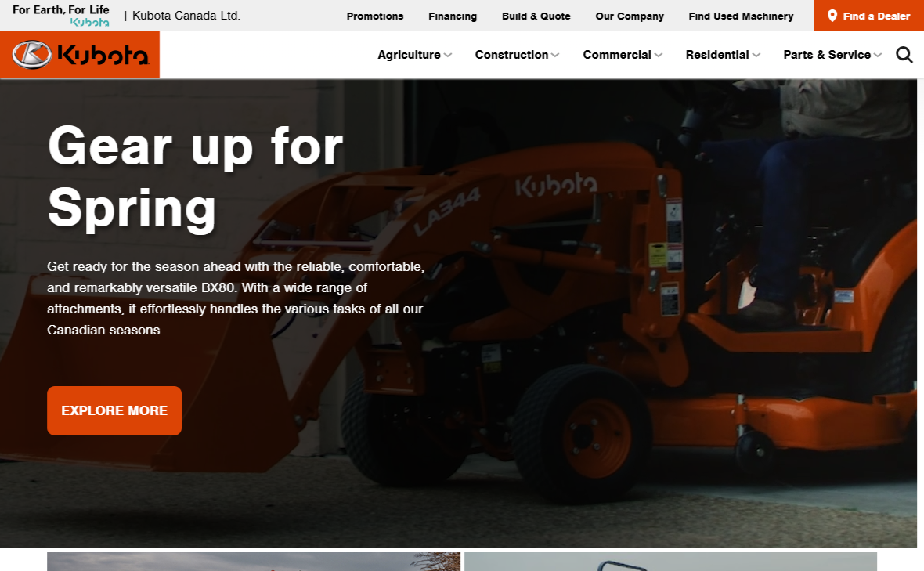Go to the Financing page link
This screenshot has width=924, height=571.
click(453, 16)
